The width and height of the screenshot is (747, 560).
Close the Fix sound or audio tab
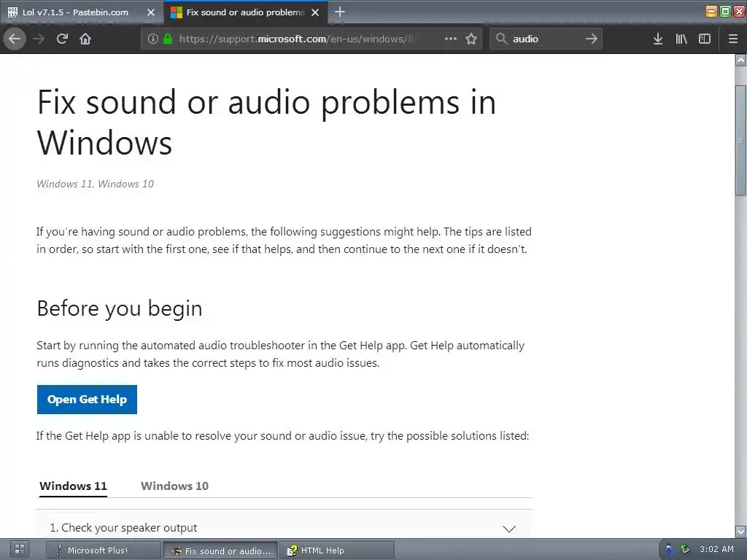pos(315,12)
